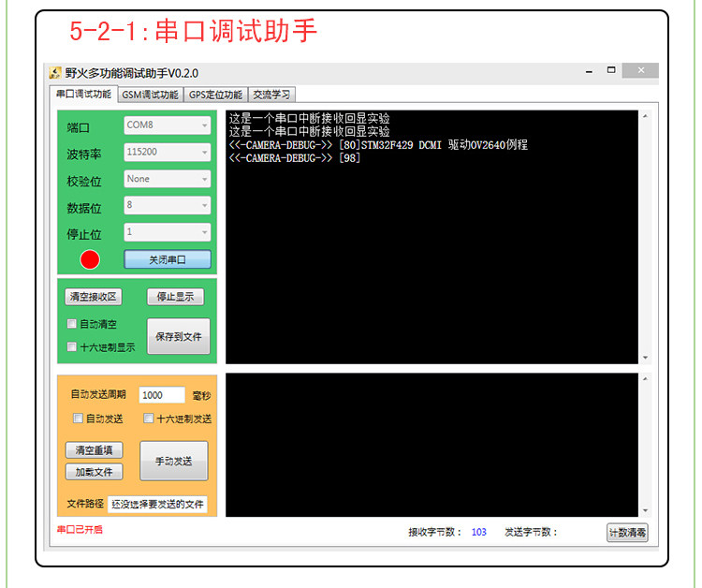Switch to the GSM调试功能 tab
This screenshot has height=588, width=702.
(150, 95)
